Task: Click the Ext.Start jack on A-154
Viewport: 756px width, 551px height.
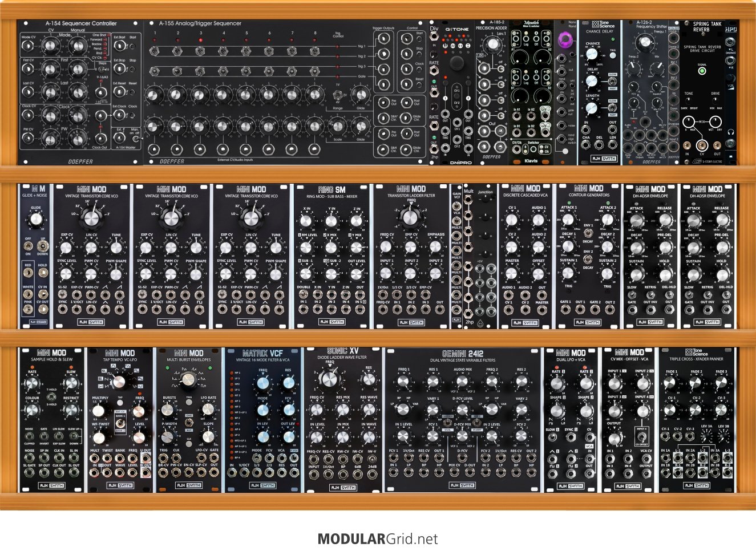Action: point(120,46)
